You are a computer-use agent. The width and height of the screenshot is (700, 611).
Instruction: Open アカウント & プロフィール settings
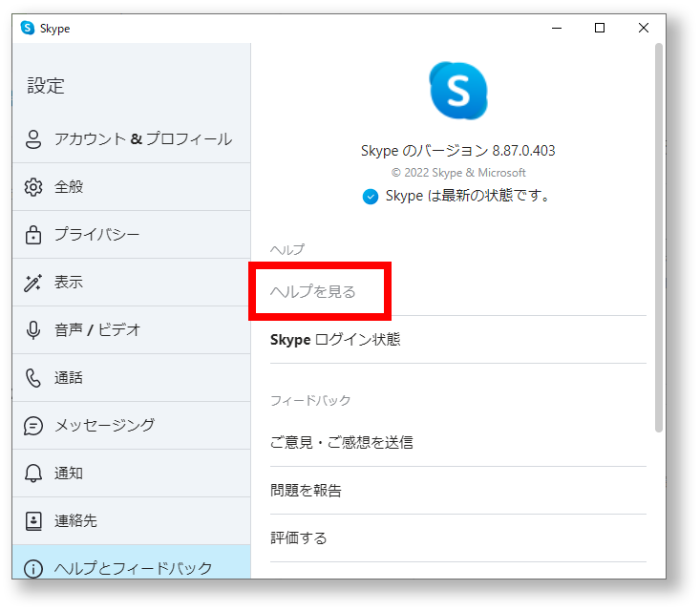(131, 139)
